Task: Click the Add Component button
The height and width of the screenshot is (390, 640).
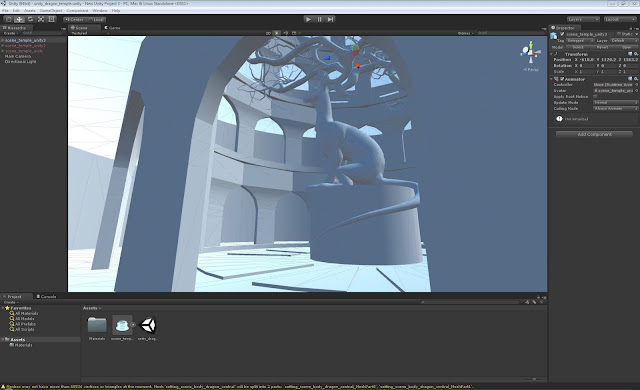Action: click(x=594, y=134)
